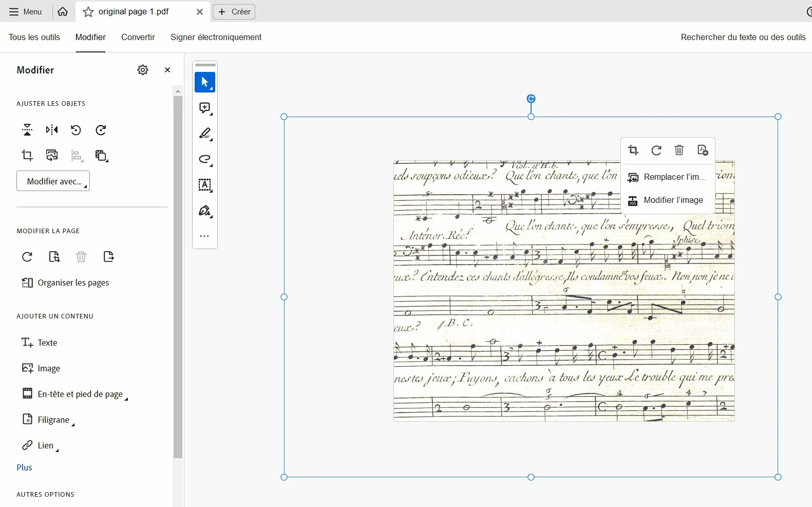This screenshot has width=812, height=507.
Task: Close the original page 1.pdf tab
Action: tap(200, 12)
